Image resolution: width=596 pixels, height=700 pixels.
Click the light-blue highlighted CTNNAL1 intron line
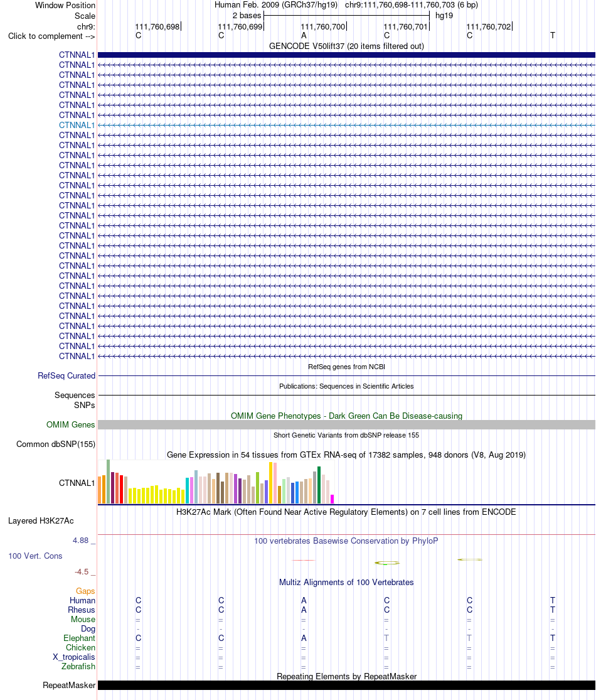pos(346,126)
